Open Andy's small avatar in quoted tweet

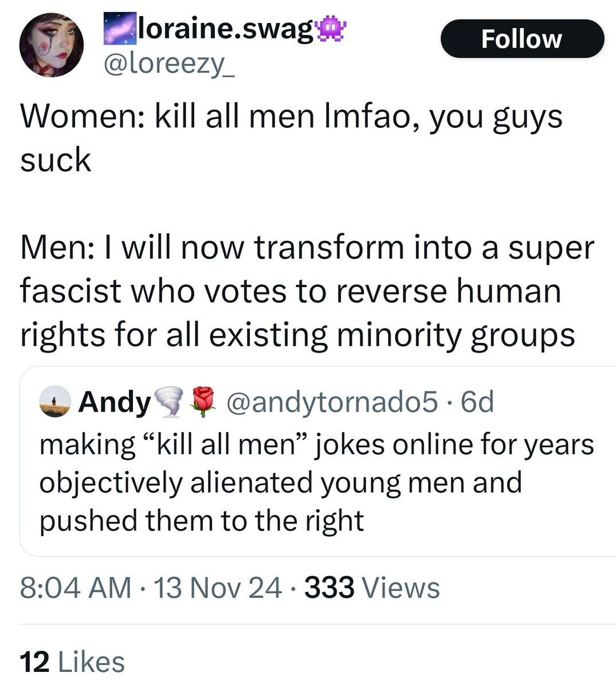click(55, 402)
